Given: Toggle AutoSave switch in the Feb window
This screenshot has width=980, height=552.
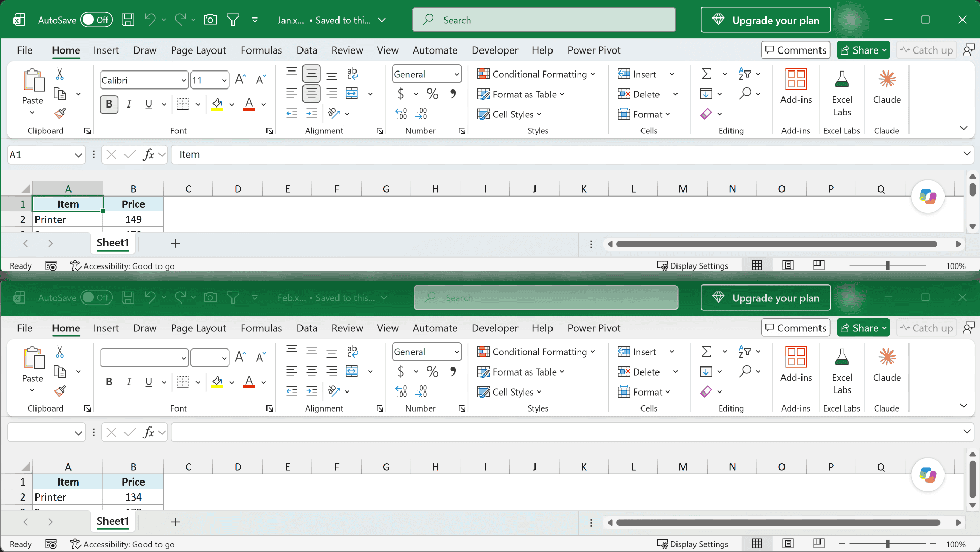Looking at the screenshot, I should click(x=96, y=298).
